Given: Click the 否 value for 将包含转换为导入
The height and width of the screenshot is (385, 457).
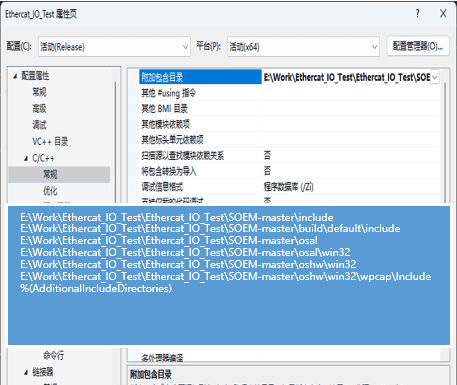Looking at the screenshot, I should tap(267, 171).
